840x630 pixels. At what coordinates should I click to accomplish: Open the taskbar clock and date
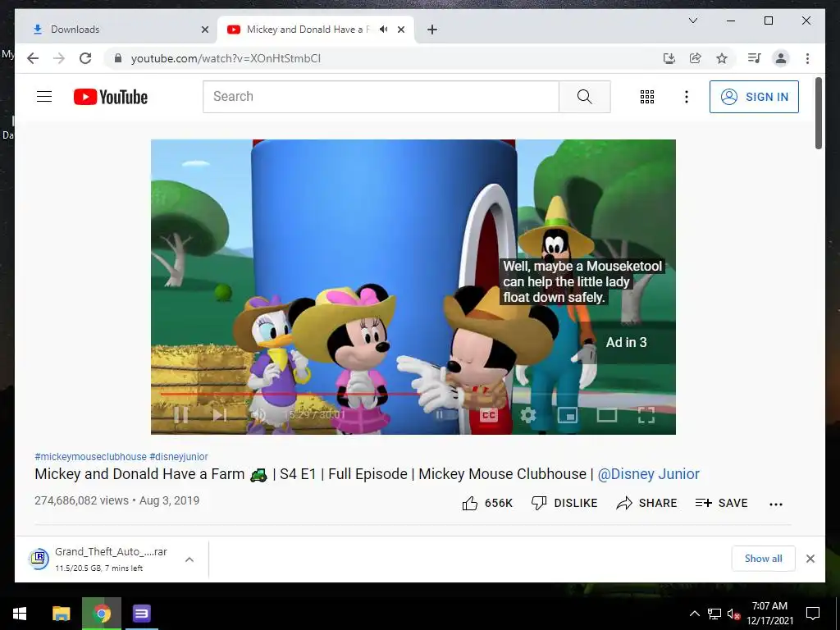pyautogui.click(x=769, y=614)
